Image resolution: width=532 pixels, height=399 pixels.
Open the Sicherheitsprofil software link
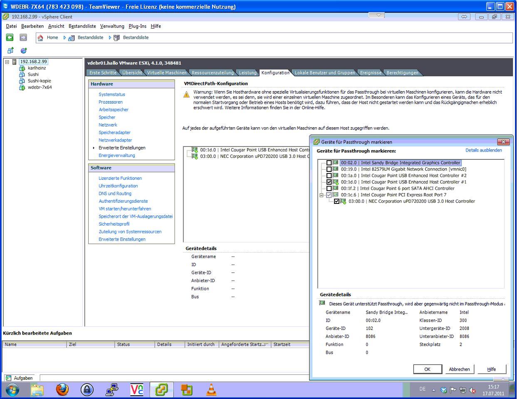click(114, 224)
